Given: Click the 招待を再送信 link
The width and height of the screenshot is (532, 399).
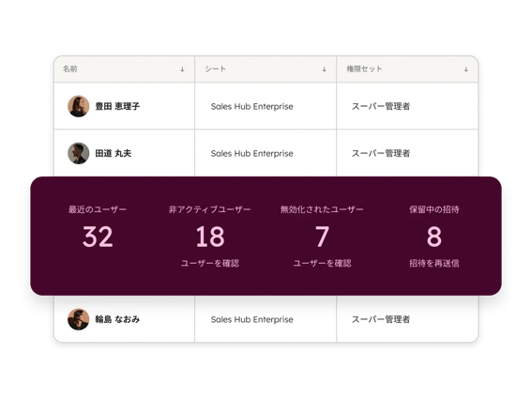Looking at the screenshot, I should (433, 263).
